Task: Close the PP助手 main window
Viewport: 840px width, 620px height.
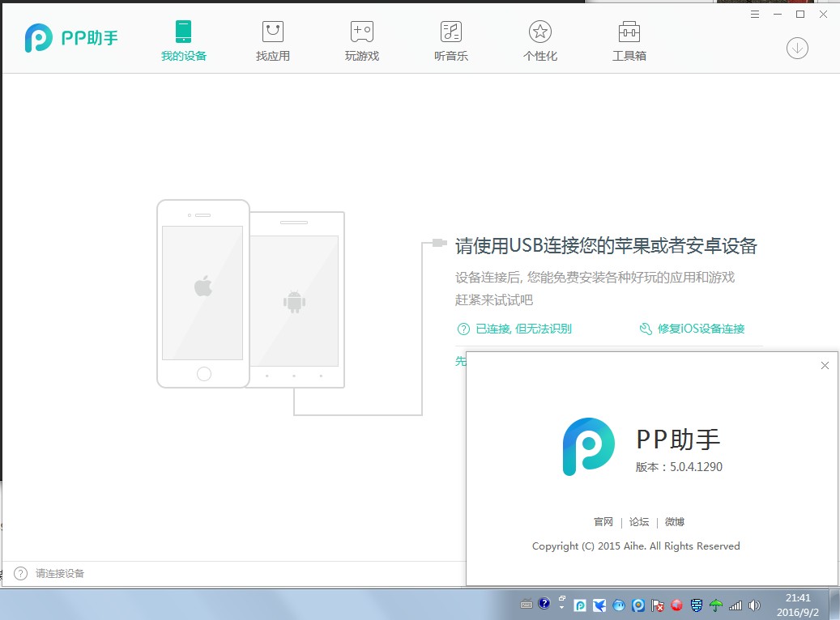Action: point(823,15)
